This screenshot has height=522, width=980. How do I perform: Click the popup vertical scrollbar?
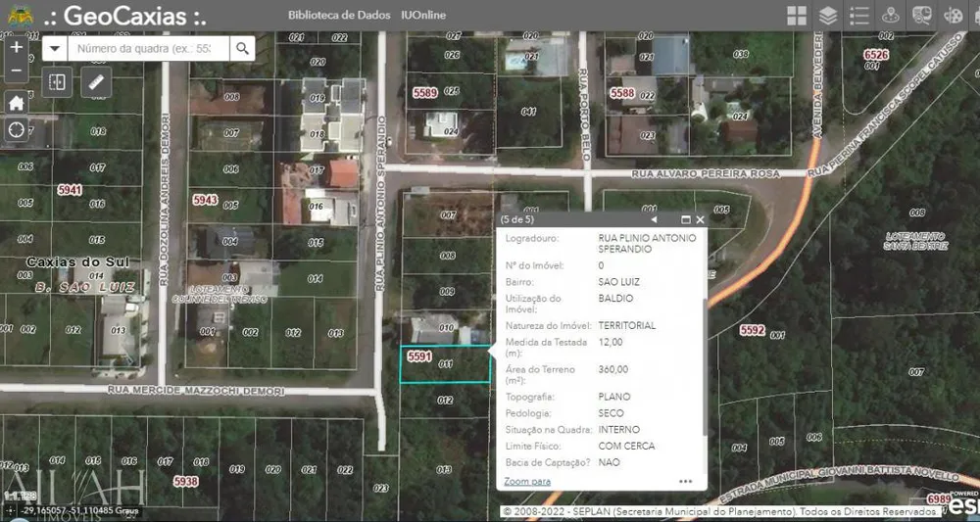(705, 368)
